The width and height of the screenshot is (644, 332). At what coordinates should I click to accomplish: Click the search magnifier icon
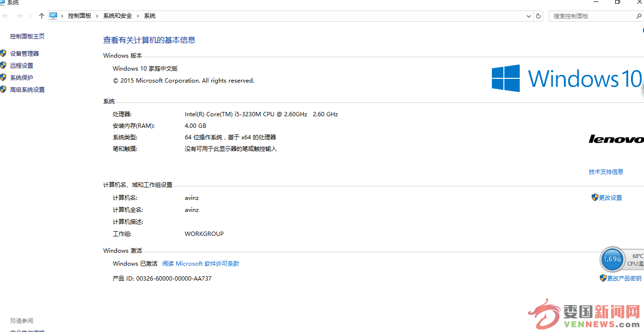(x=639, y=16)
